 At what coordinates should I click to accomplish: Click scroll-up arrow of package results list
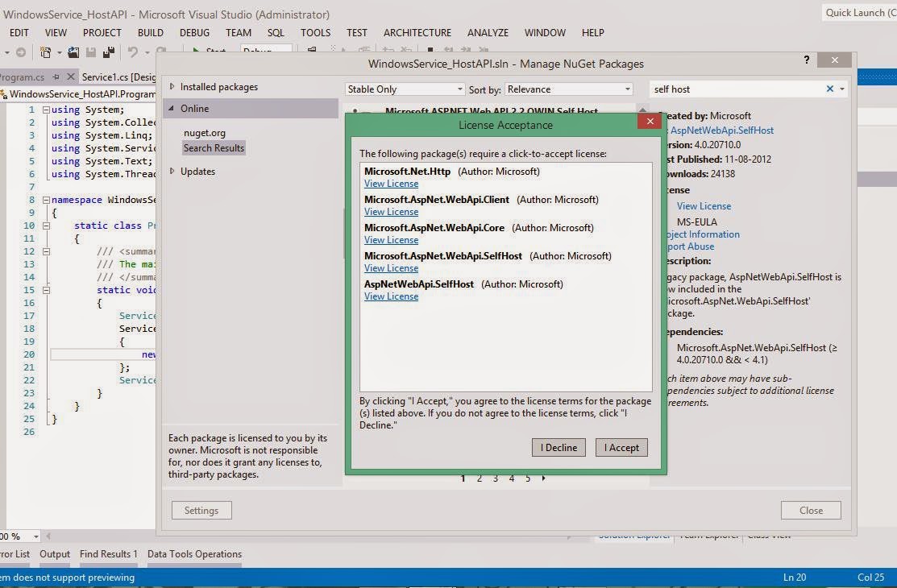(x=642, y=110)
